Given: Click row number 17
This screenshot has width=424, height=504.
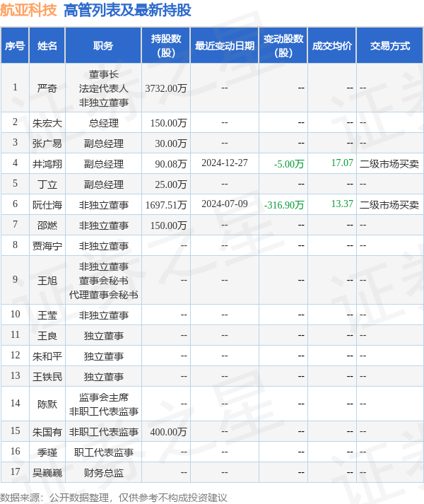Looking at the screenshot, I should coord(15,472).
